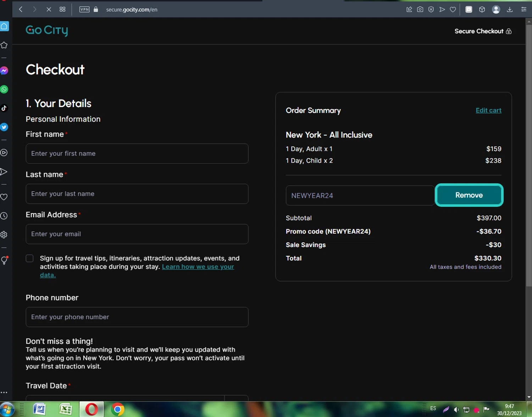Screen dimensions: 532x417
Task: Open the sidebar history clock icon
Action: 4,216
